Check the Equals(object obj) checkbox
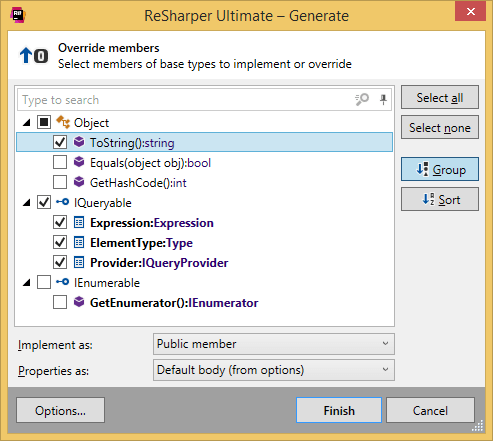This screenshot has height=441, width=493. coord(60,162)
